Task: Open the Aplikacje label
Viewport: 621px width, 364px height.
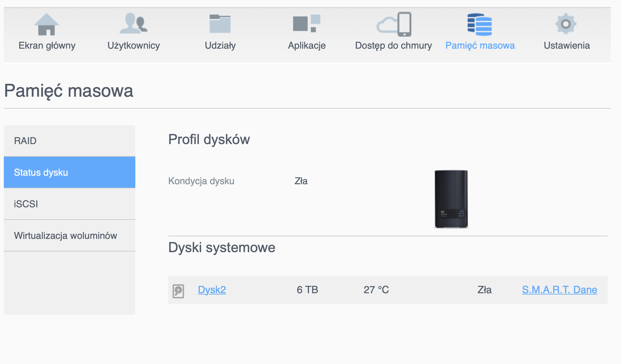Action: [x=307, y=45]
